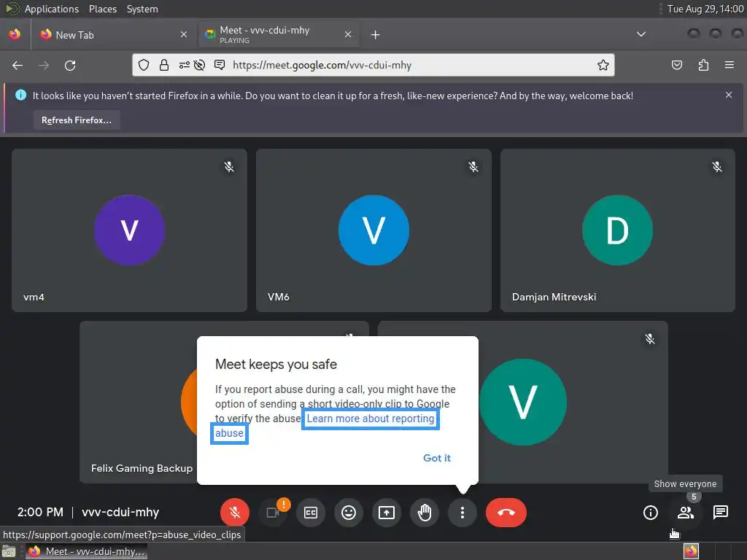Open the Firefox hamburger application menu
Screen dimensions: 747x560
pos(729,65)
